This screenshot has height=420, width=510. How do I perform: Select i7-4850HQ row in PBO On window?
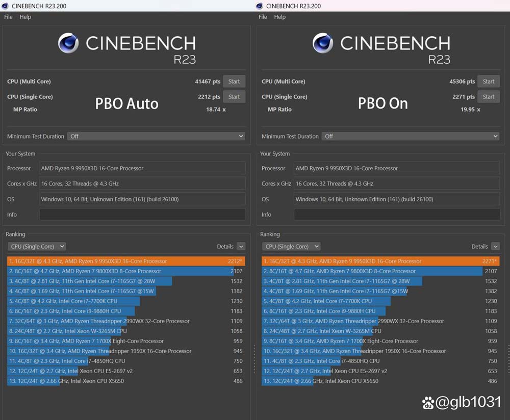(x=380, y=361)
